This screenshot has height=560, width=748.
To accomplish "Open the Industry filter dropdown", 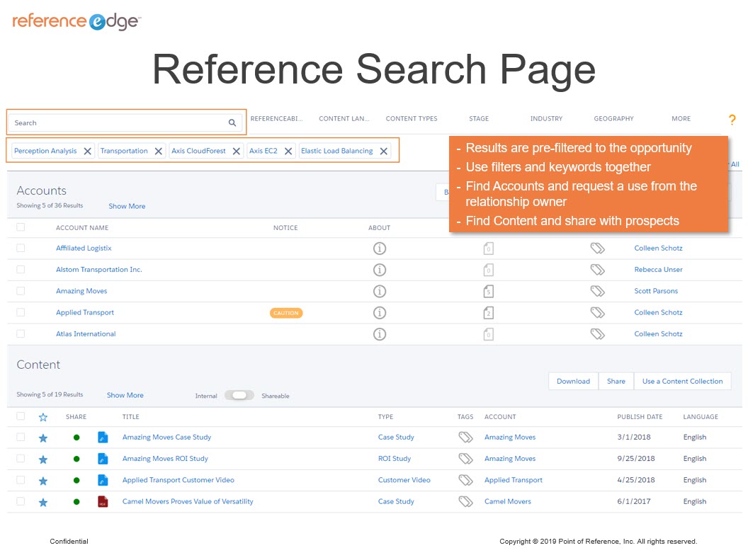I will tap(546, 119).
